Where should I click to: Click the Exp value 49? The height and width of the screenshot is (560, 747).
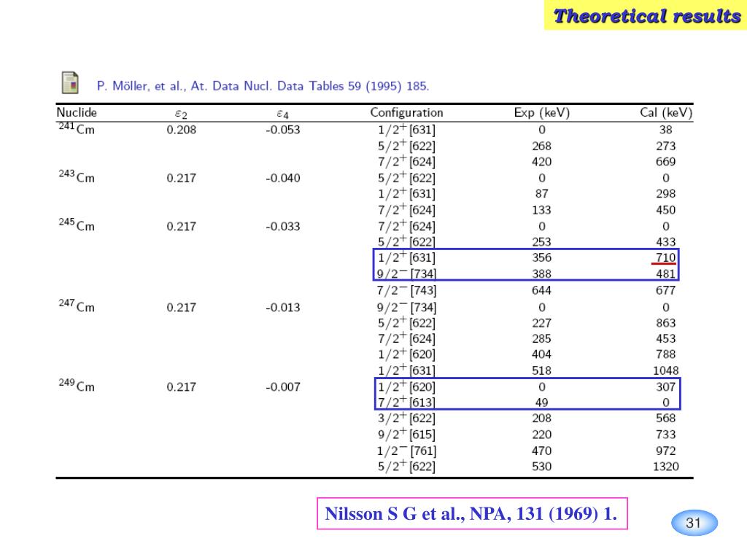point(542,402)
